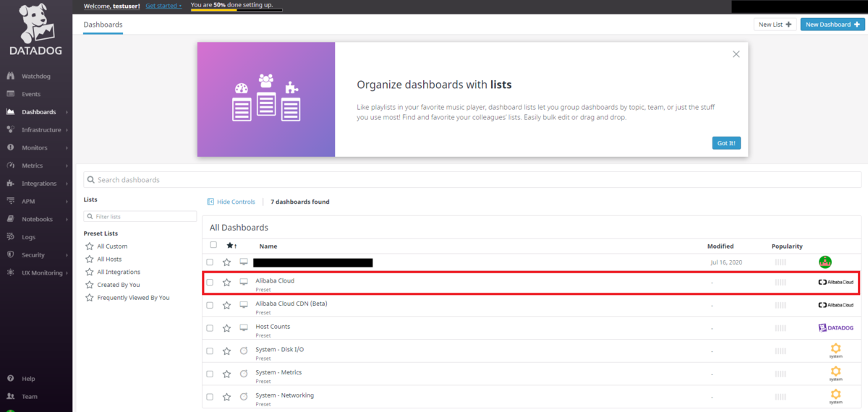Star the Alibaba Cloud CDN (Beta) dashboard
Screen dimensions: 868x412
[226, 305]
